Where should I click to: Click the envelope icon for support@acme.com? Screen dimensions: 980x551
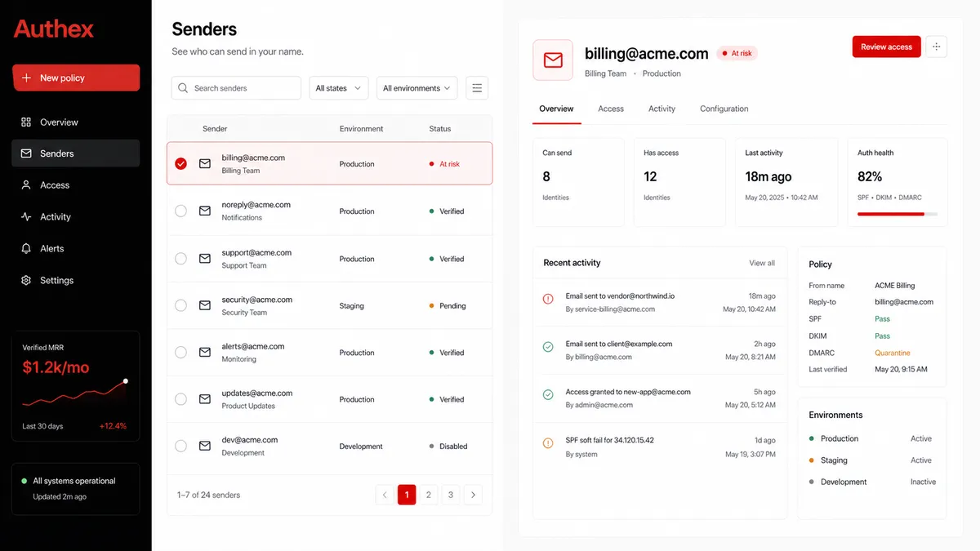[205, 259]
